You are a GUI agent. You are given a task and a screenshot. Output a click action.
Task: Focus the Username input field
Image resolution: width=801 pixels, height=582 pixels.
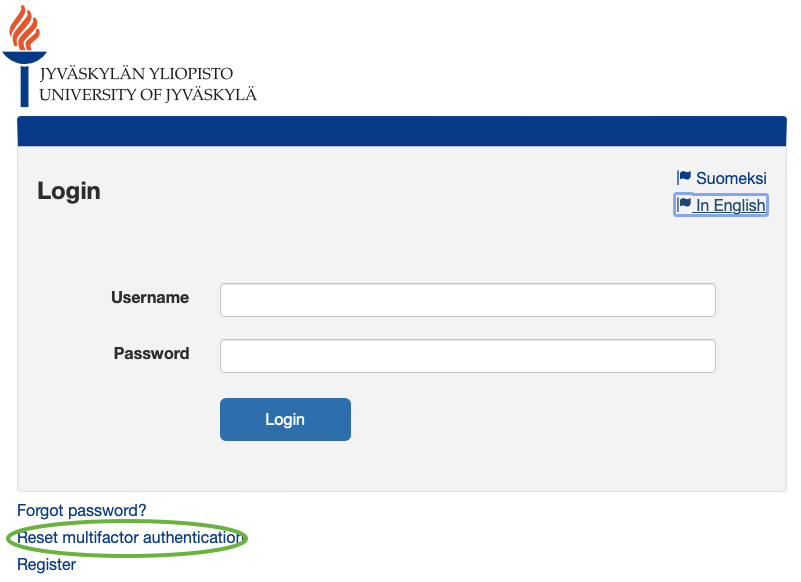[467, 300]
